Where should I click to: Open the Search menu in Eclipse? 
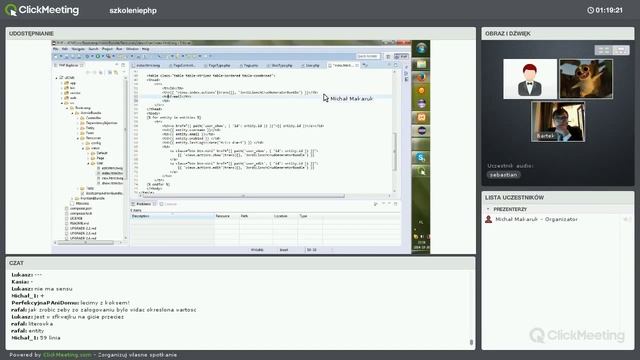pyautogui.click(x=94, y=49)
